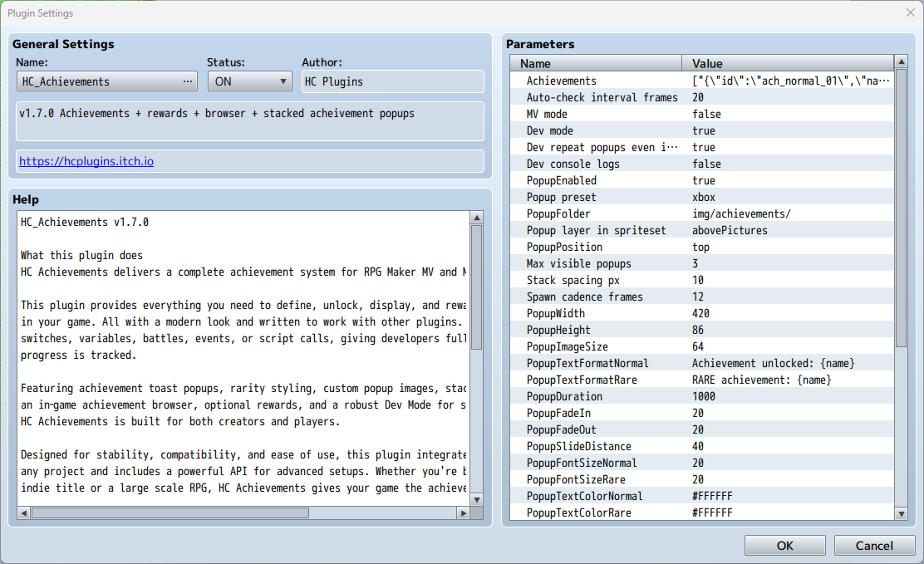The image size is (924, 564).
Task: Select the Dev repeat popups parameter row
Action: pos(702,147)
